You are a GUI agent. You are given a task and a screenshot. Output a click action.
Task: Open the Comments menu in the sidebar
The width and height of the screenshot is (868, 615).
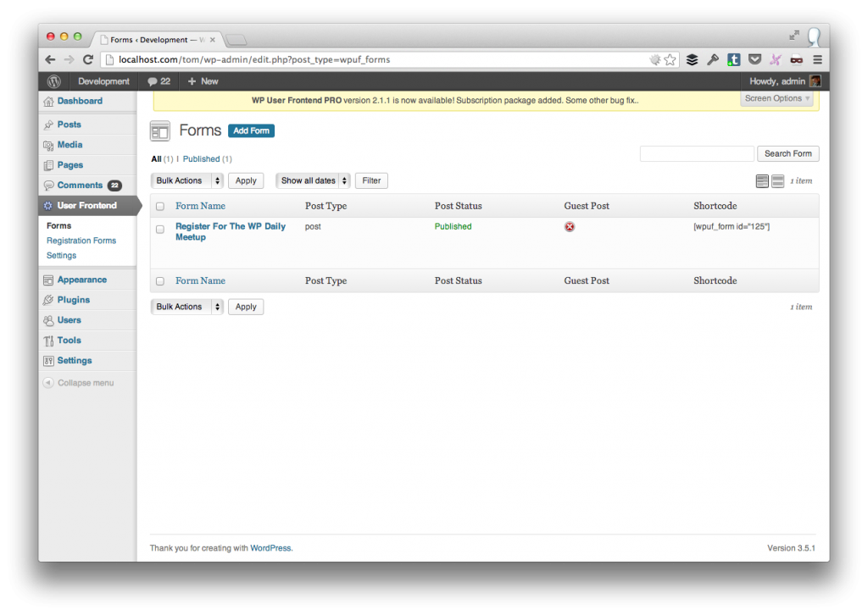[x=80, y=186]
